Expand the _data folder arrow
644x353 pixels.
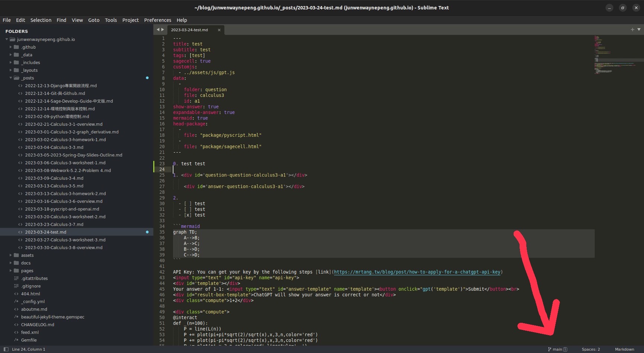click(10, 55)
